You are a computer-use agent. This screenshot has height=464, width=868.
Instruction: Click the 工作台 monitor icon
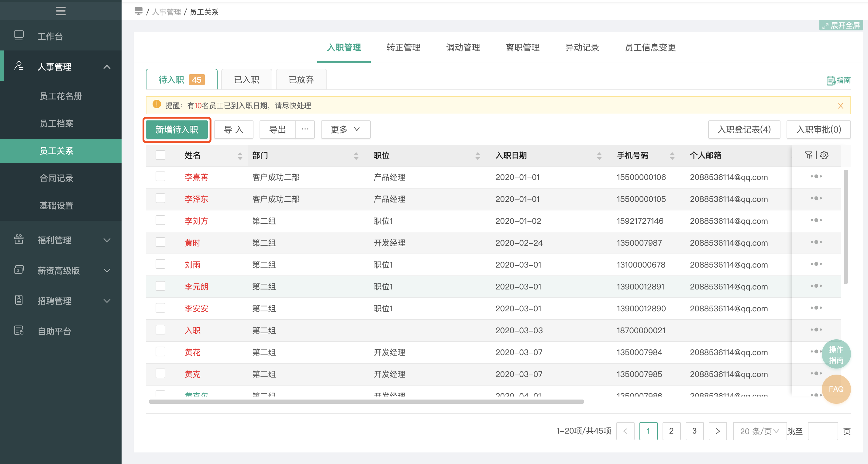tap(19, 35)
